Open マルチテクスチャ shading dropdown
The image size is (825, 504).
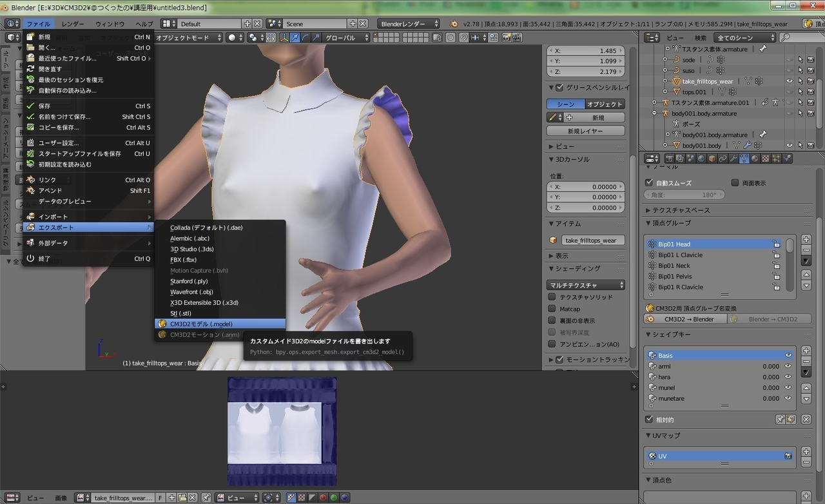(586, 285)
